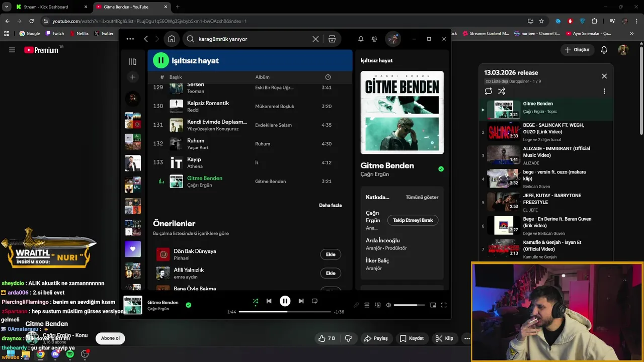Click the Albüm column header
This screenshot has width=644, height=362.
tap(262, 77)
